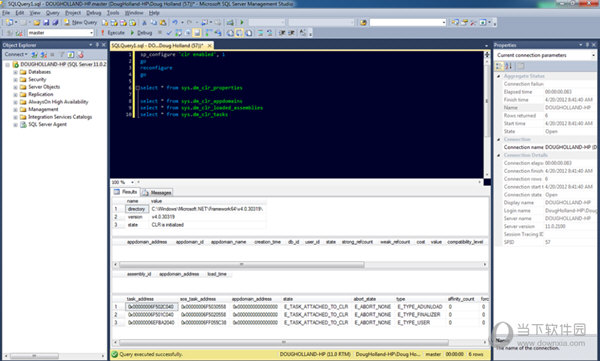Expand the Management folder
The height and width of the screenshot is (361, 600).
click(15, 109)
